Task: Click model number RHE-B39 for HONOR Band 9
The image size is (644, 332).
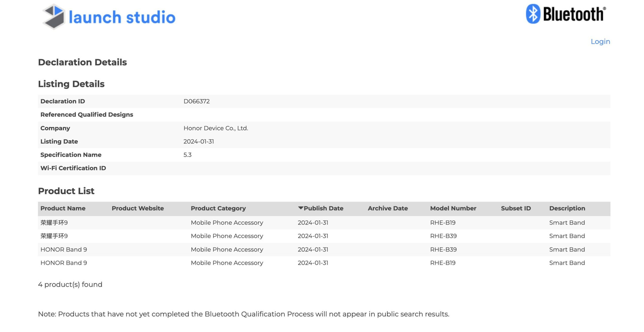Action: coord(443,250)
